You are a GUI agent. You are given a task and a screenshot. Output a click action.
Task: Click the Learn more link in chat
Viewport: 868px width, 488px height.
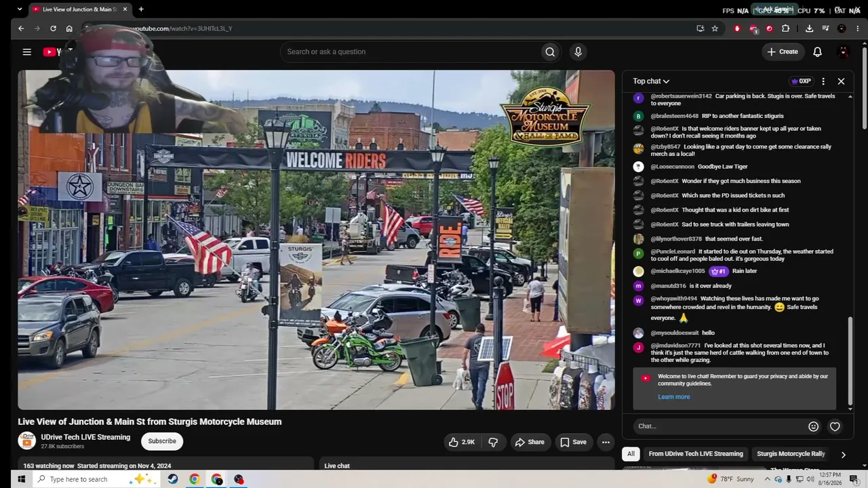click(673, 397)
